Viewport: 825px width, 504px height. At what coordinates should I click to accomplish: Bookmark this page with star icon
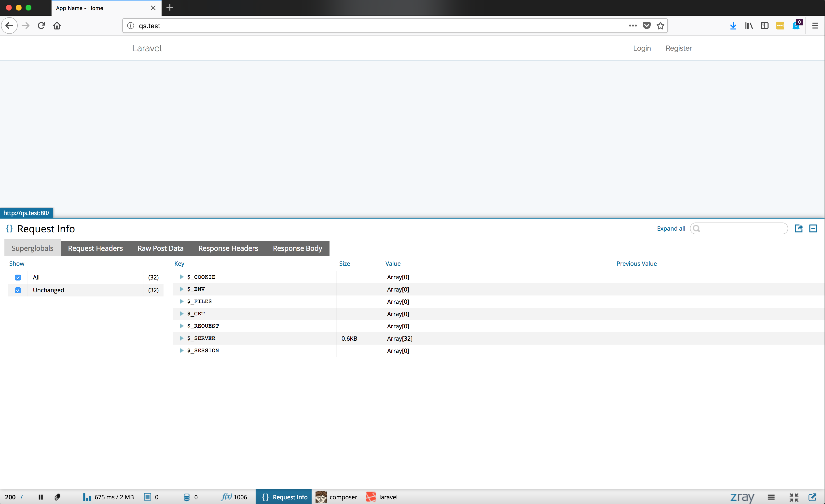(x=660, y=26)
